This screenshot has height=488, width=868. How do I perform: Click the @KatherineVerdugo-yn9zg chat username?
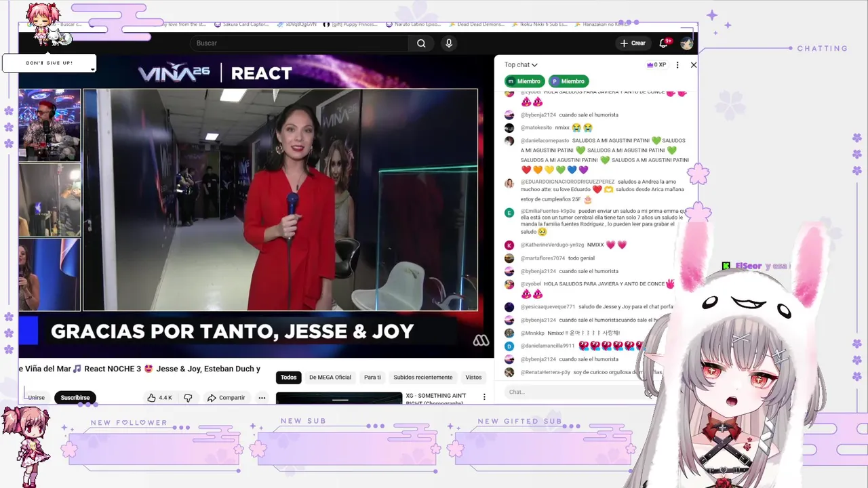coord(552,245)
